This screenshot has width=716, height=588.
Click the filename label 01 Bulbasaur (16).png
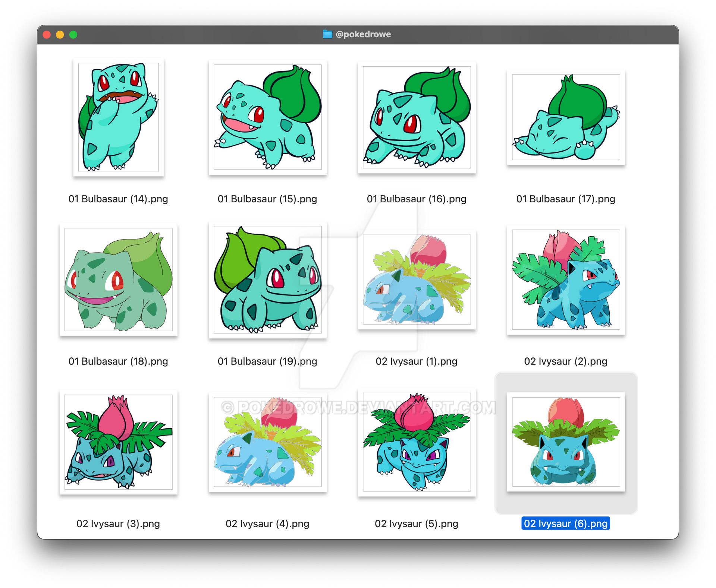coord(417,199)
